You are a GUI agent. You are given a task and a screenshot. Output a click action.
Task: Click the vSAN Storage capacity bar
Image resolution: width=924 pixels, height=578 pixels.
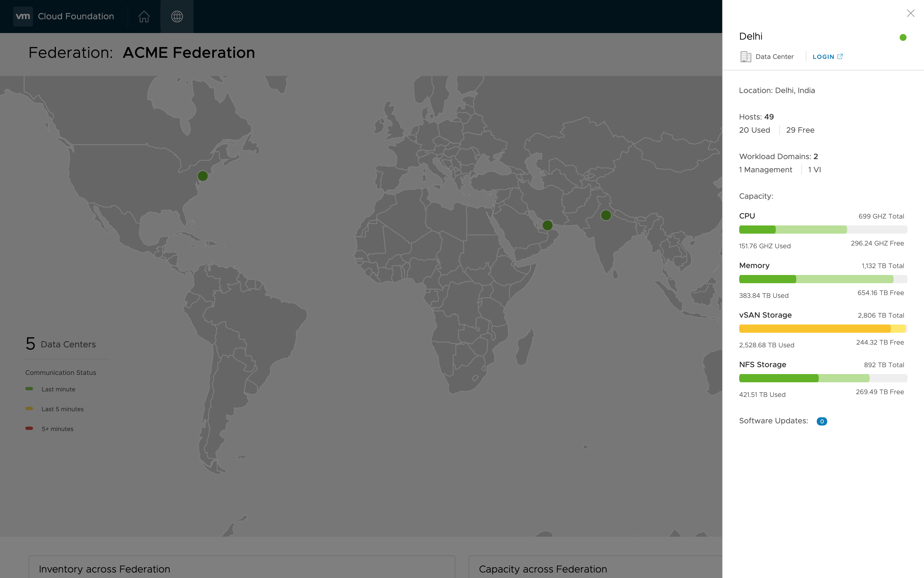point(823,328)
